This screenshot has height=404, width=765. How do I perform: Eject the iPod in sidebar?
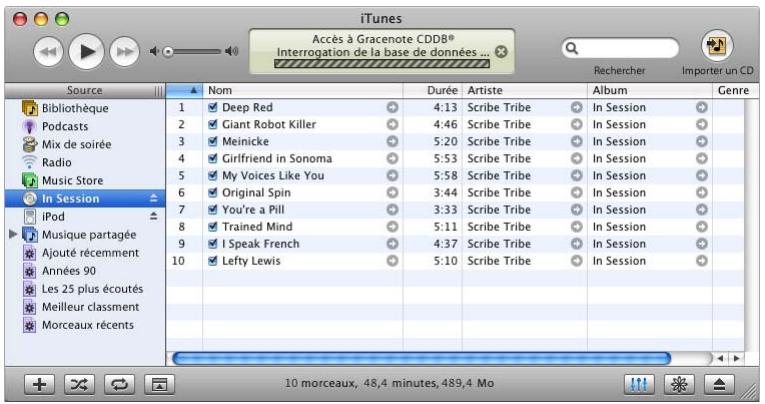tap(154, 216)
